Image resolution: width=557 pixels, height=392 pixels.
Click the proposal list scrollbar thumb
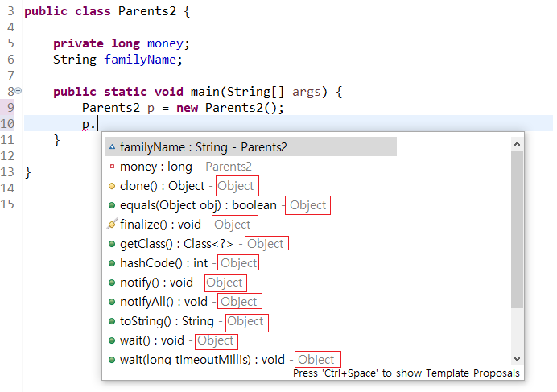[518, 229]
